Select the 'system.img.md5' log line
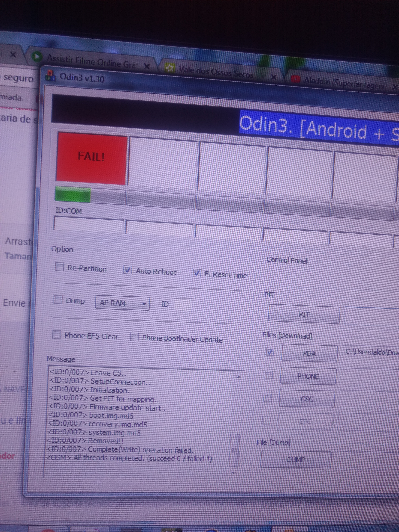The image size is (399, 532). point(94,432)
